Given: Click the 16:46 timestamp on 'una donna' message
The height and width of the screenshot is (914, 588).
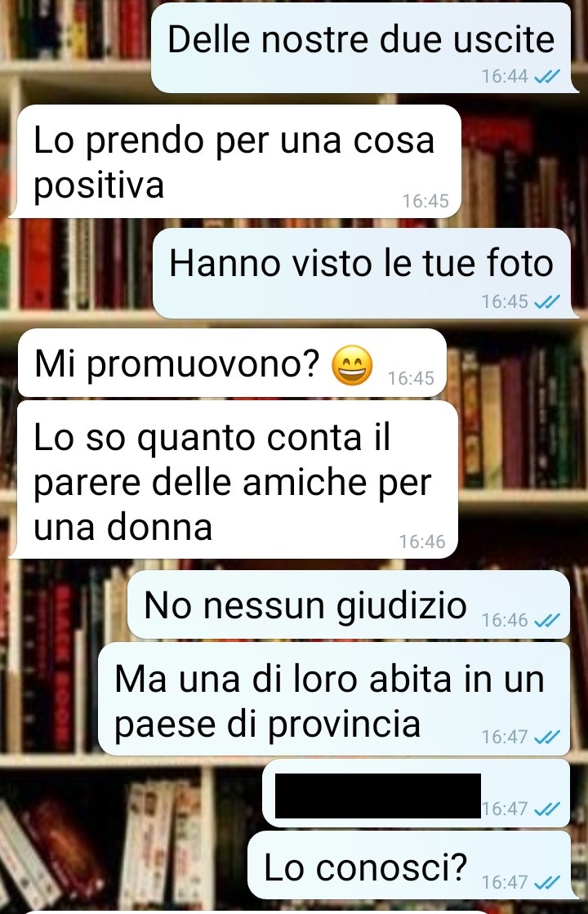Looking at the screenshot, I should (422, 542).
